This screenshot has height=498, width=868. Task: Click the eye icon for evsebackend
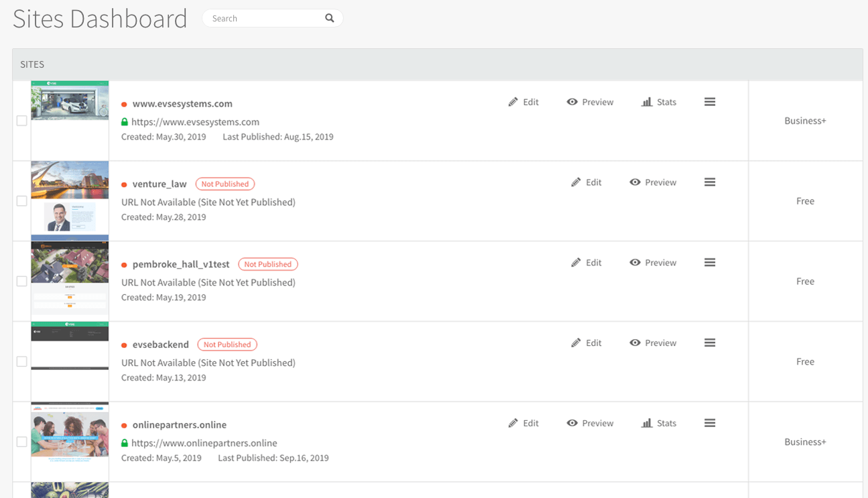pos(635,343)
